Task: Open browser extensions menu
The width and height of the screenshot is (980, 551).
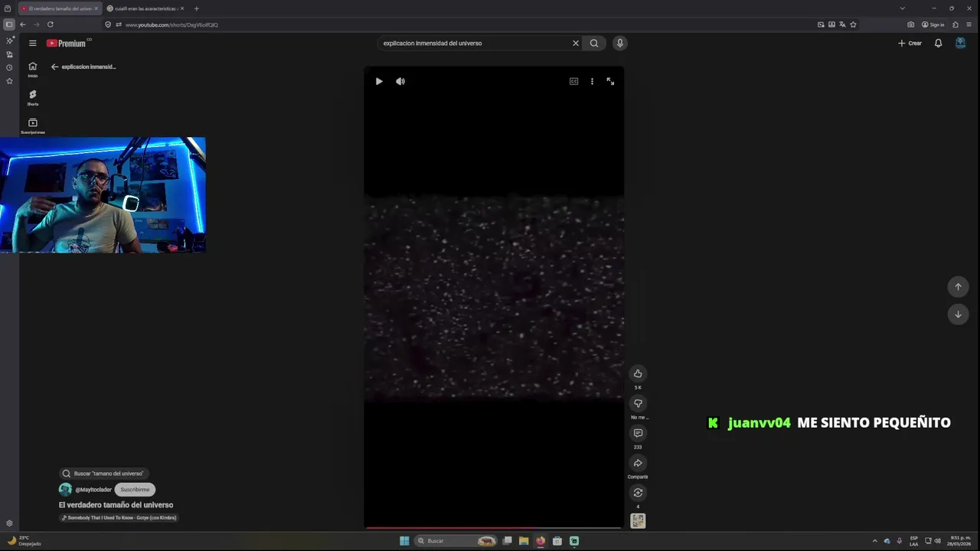Action: [955, 24]
